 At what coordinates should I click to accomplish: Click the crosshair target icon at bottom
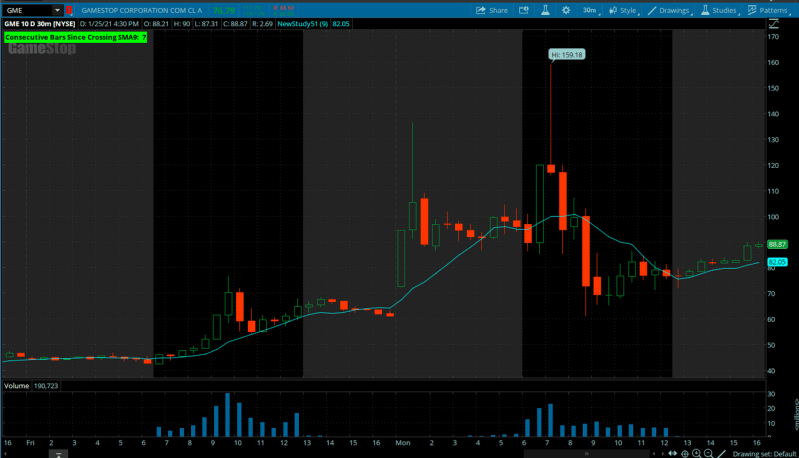(x=685, y=453)
